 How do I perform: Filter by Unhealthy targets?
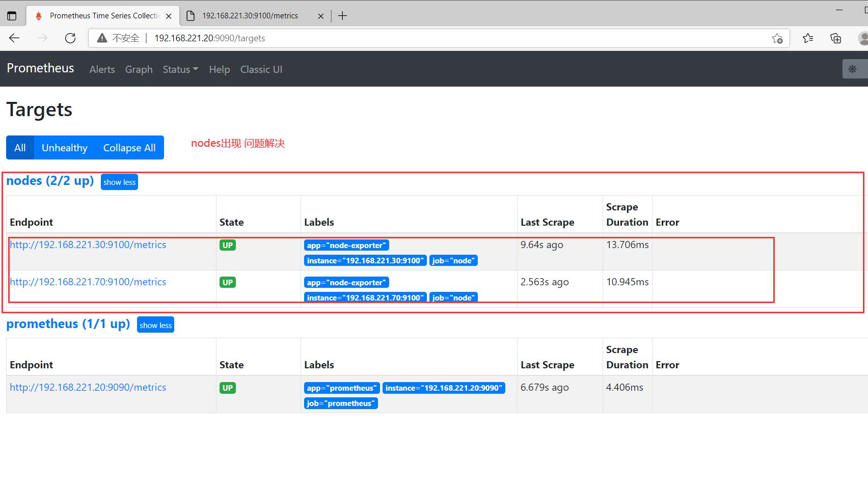tap(65, 148)
